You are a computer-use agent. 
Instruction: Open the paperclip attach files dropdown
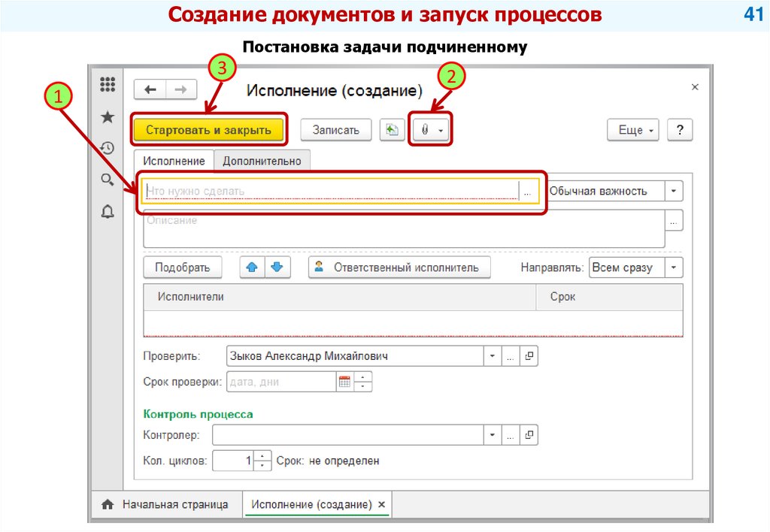tap(431, 129)
